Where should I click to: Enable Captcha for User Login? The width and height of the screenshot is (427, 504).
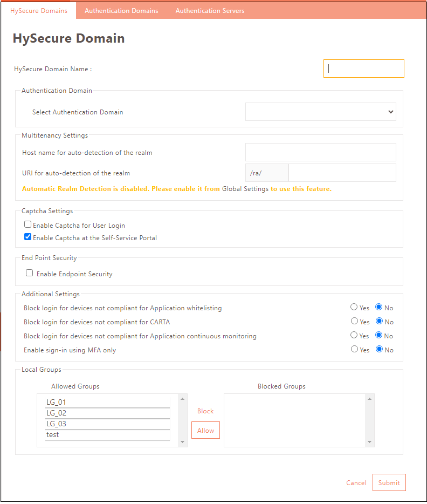(x=27, y=224)
